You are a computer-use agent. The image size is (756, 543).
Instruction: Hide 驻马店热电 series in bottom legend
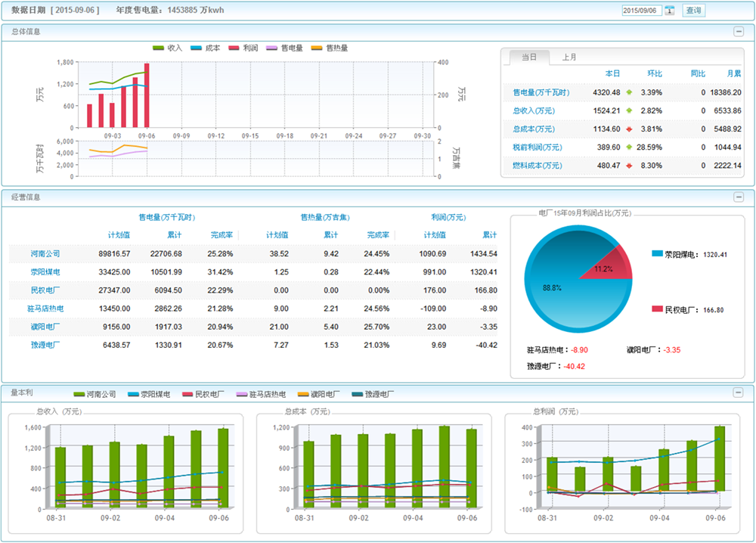242,394
